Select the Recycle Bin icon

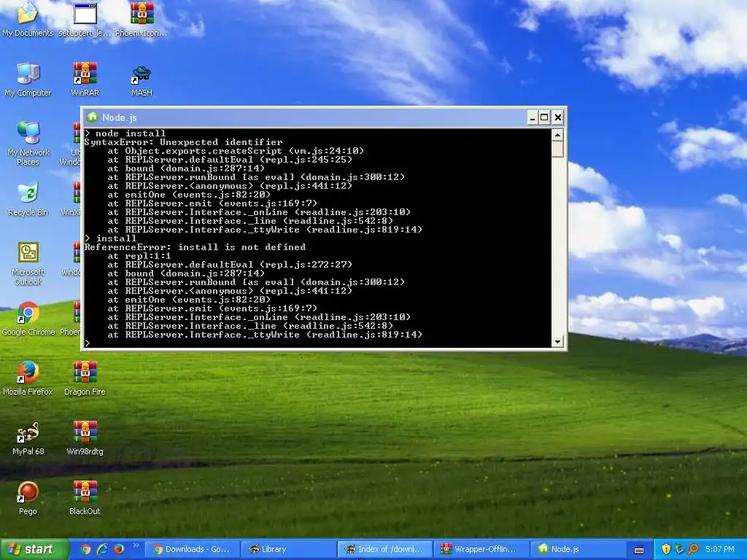pyautogui.click(x=28, y=198)
